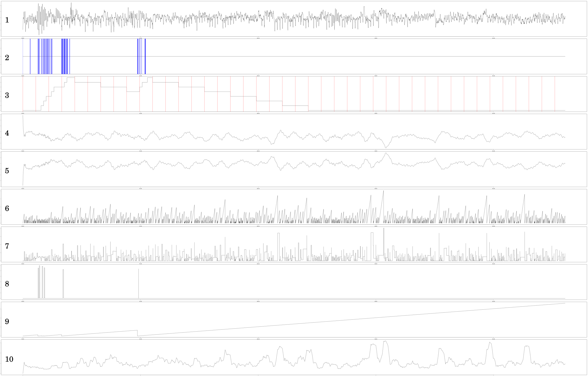588x376 pixels.
Task: Click the highest peak in panel 10 curve
Action: coord(386,341)
